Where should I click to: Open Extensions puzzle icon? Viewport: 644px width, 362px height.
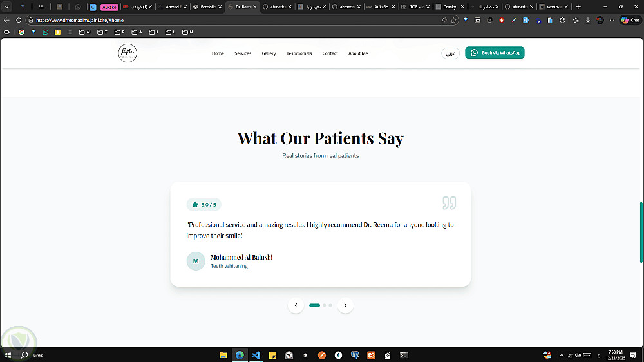click(562, 20)
